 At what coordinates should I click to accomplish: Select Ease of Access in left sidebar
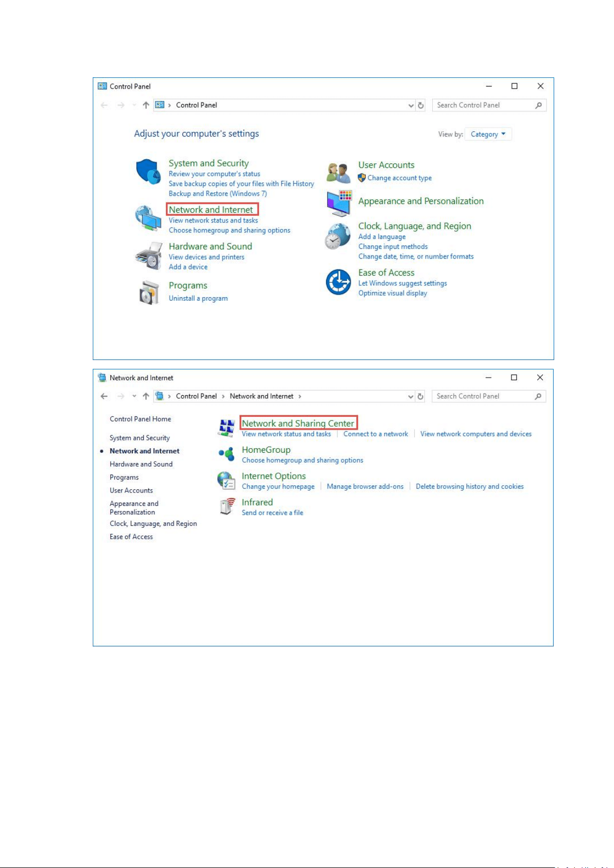131,537
